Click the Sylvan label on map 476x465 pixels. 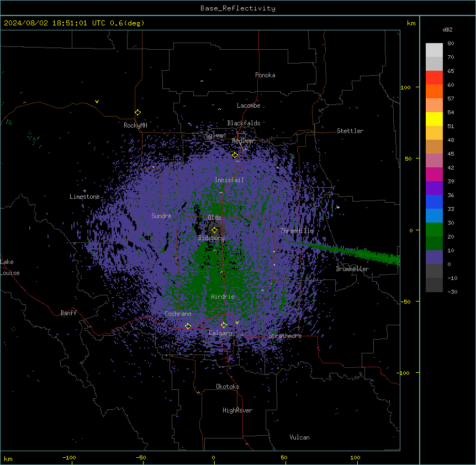pos(215,135)
